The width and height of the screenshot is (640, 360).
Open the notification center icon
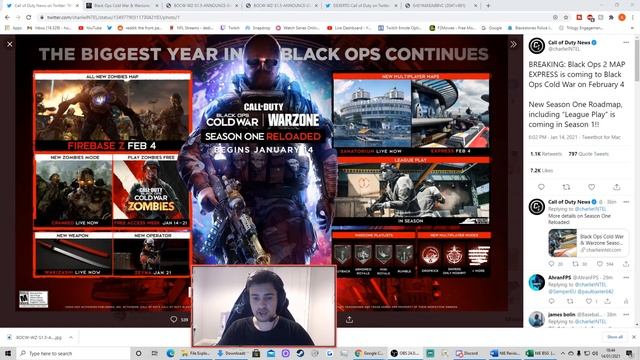pos(629,353)
